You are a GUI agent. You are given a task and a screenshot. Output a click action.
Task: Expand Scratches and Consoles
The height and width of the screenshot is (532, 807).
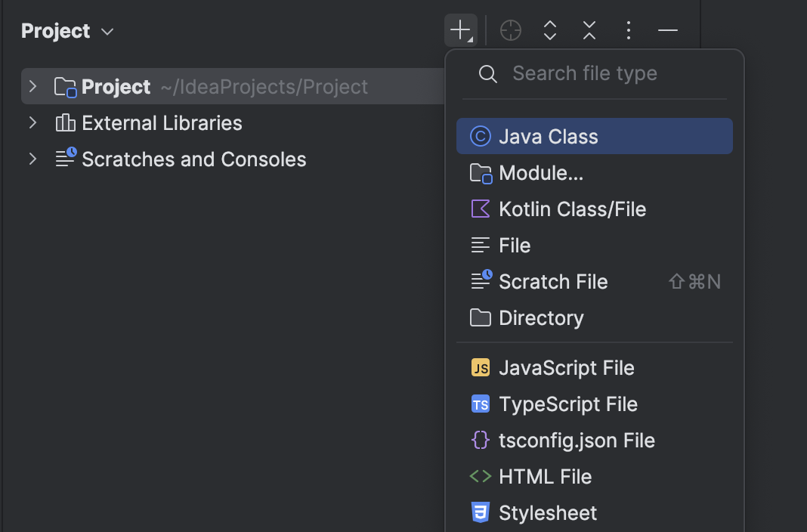(32, 159)
